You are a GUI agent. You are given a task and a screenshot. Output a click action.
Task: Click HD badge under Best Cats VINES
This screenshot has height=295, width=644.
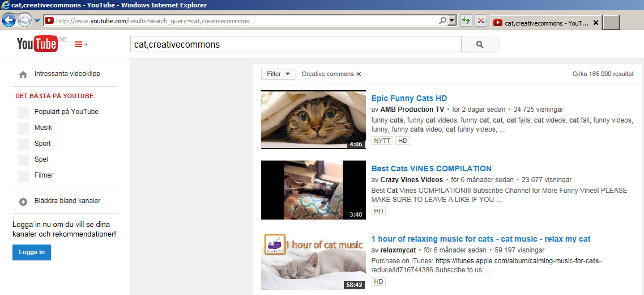(378, 211)
